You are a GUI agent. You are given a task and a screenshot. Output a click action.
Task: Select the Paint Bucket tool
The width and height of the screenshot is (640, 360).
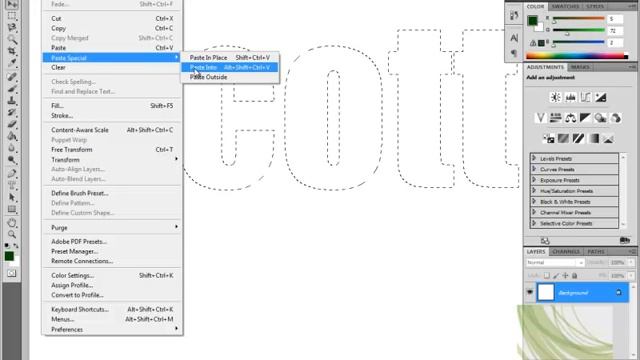[x=12, y=136]
